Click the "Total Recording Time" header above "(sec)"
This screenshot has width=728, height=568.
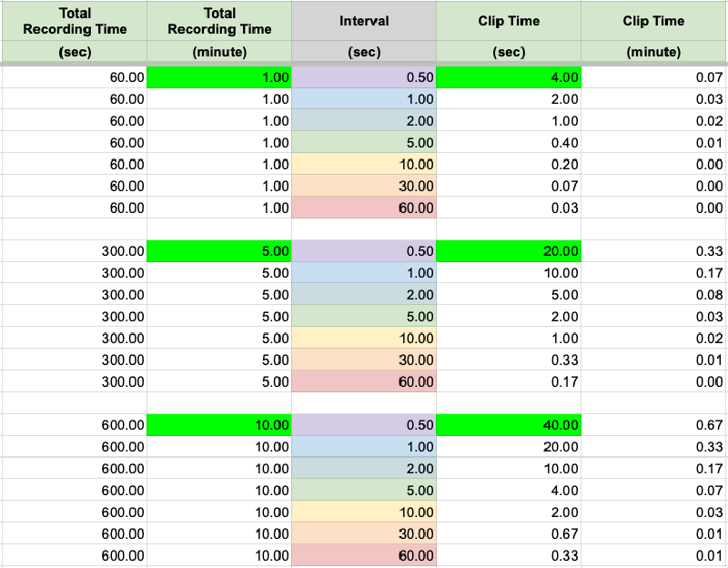click(75, 21)
